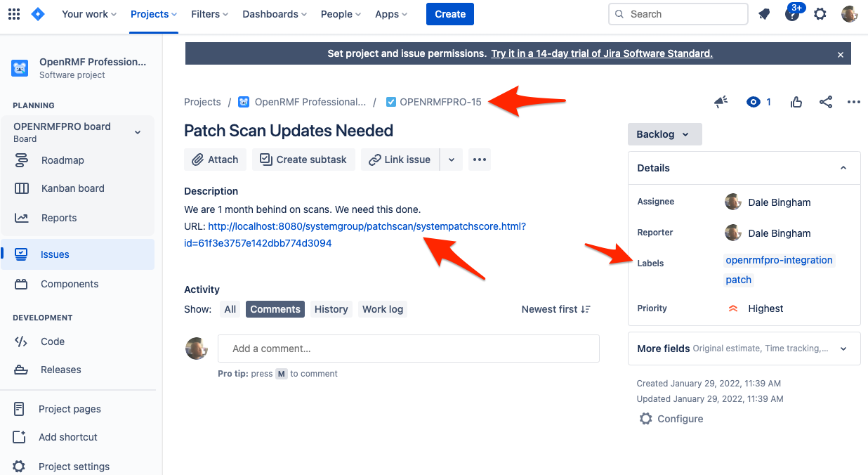Click the share issue icon
Viewport: 868px width, 475px height.
tap(826, 102)
